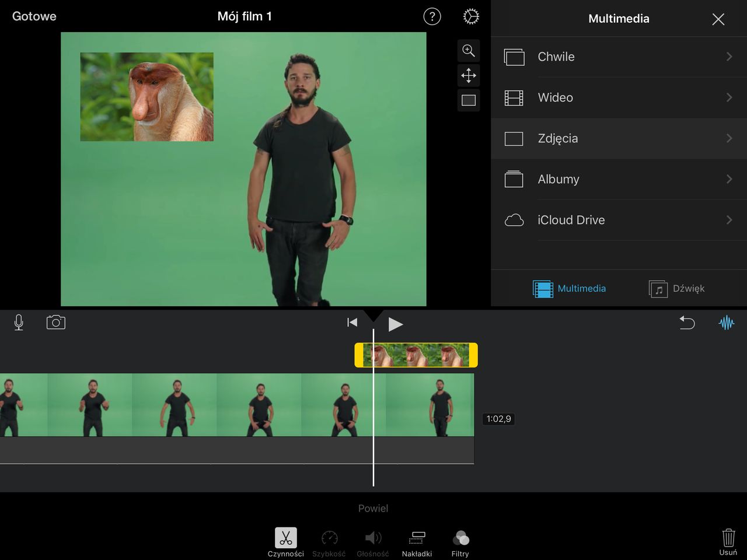Open project settings gear icon
Image resolution: width=747 pixels, height=560 pixels.
tap(471, 17)
